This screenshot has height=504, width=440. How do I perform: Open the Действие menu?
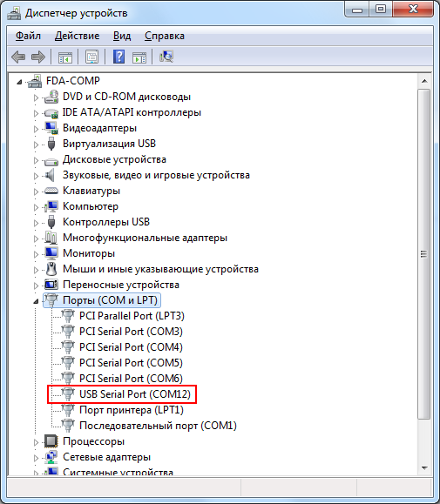(77, 36)
